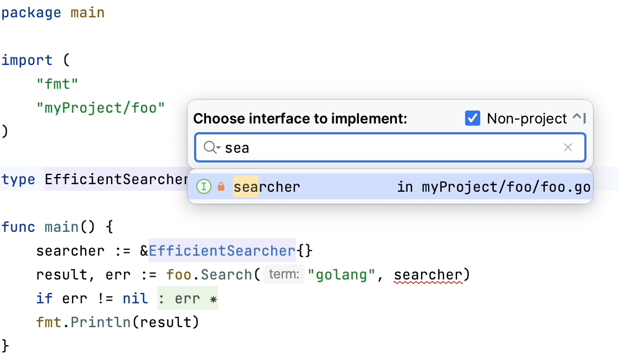Click the green interface icon beside searcher

coord(203,186)
